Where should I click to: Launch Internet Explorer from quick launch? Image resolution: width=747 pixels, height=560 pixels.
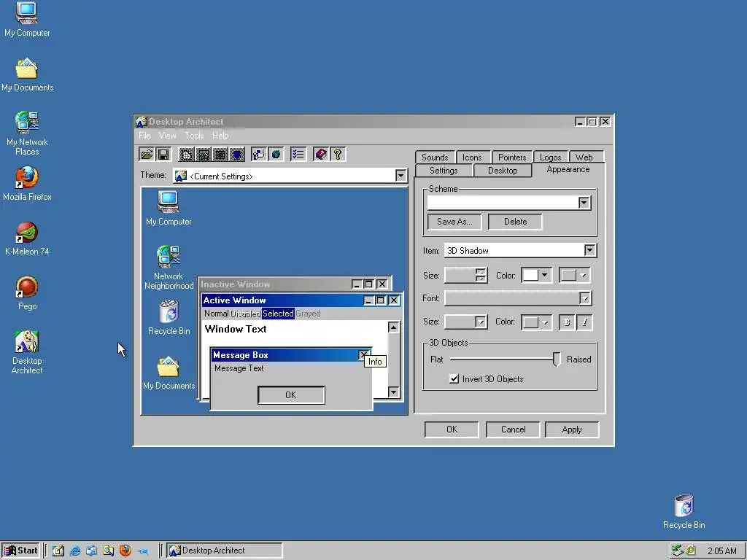(x=75, y=551)
